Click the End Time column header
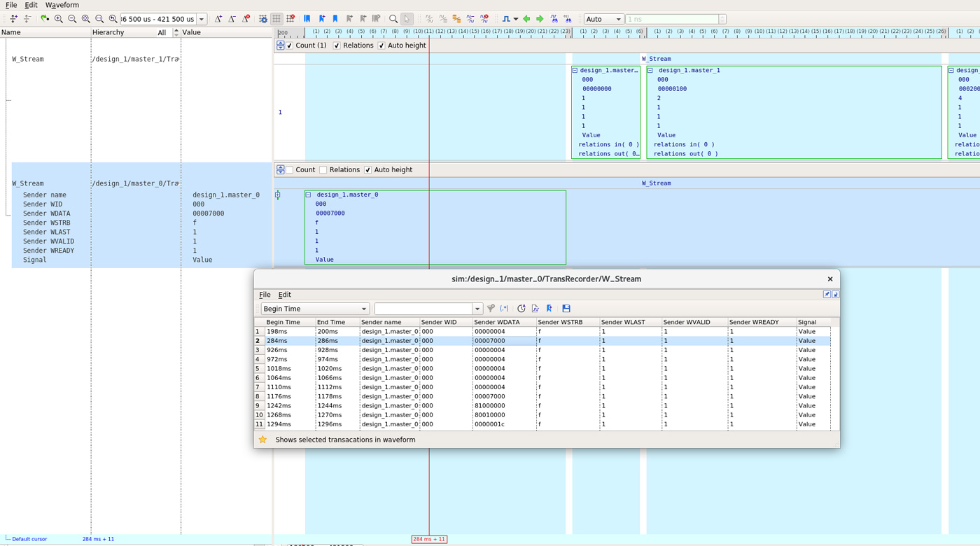The height and width of the screenshot is (546, 980). click(x=331, y=322)
